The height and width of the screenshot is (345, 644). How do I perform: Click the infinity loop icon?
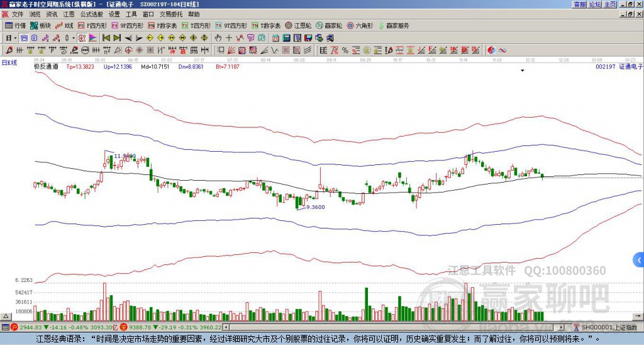click(x=502, y=50)
